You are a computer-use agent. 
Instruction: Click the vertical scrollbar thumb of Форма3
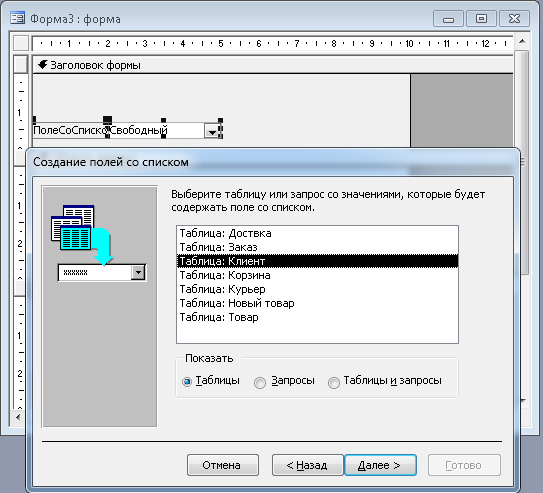tap(522, 162)
